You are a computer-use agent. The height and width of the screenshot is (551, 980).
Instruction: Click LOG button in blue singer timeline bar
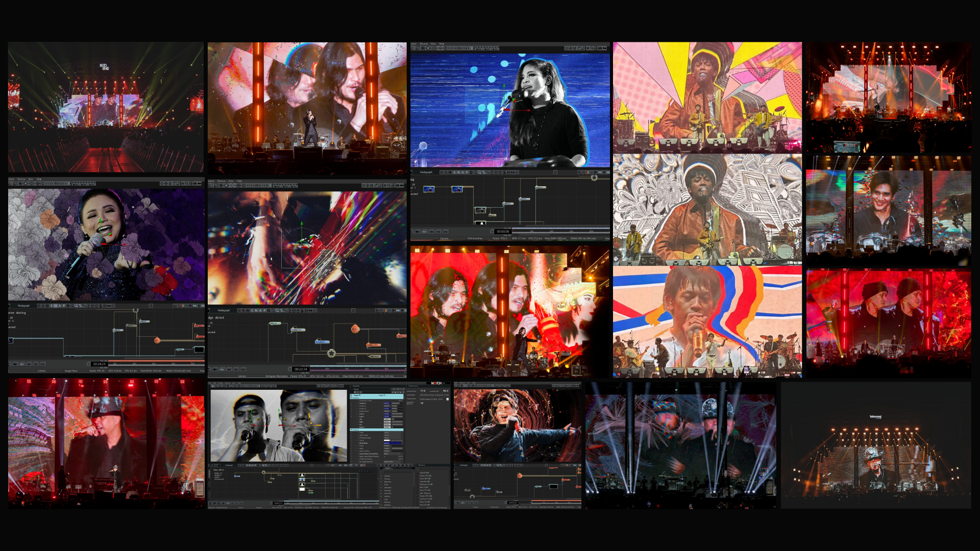point(445,232)
